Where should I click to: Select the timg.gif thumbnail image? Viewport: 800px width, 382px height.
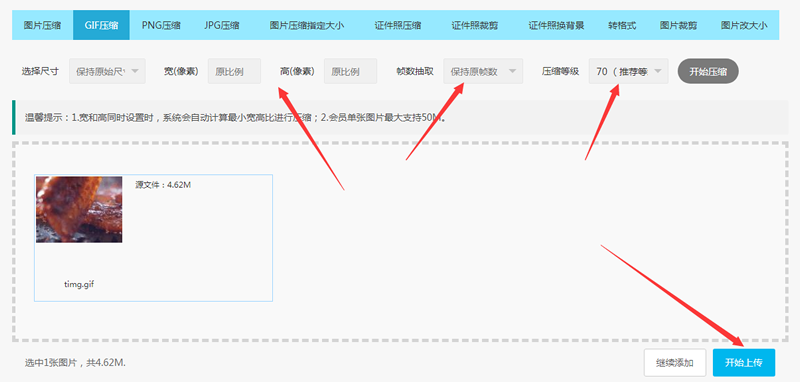click(x=79, y=210)
